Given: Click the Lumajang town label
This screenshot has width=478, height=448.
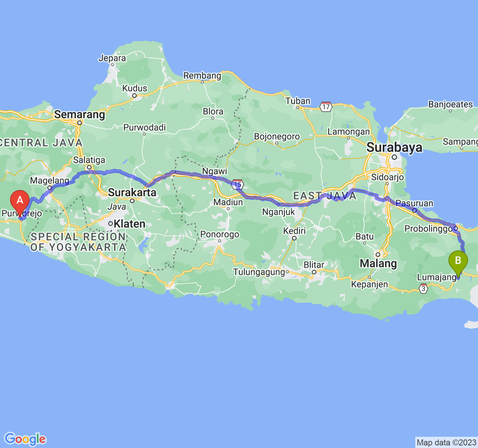Looking at the screenshot, I should click(437, 277).
